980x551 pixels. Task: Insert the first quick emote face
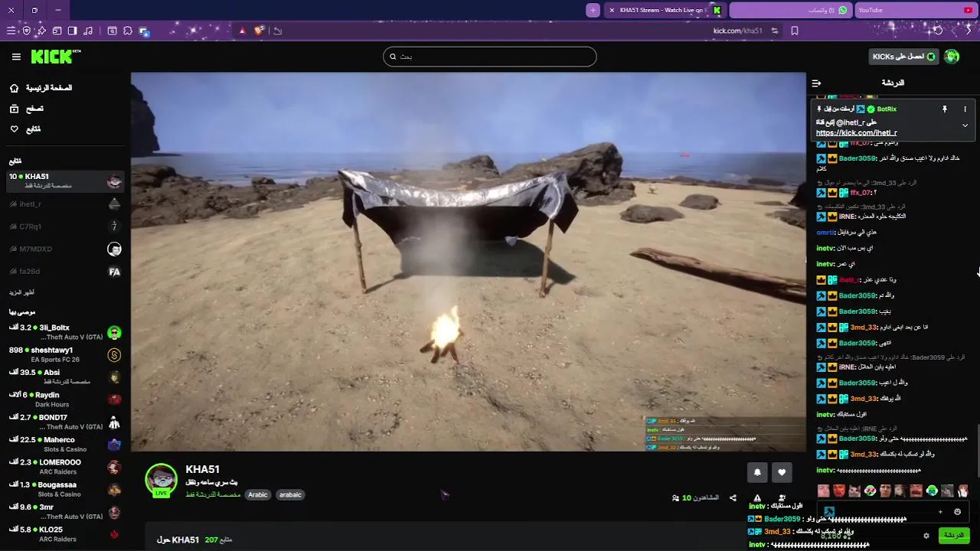pos(824,491)
